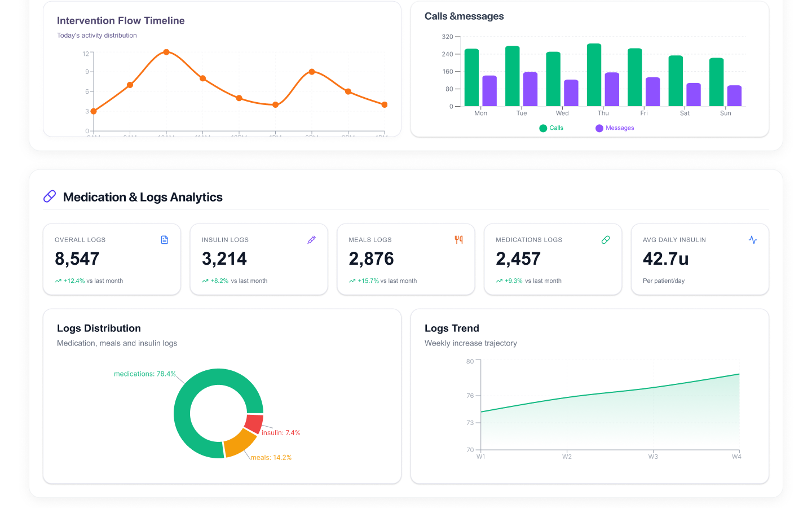Click the trend arrow next to +12.4%
The height and width of the screenshot is (508, 812).
tap(58, 281)
